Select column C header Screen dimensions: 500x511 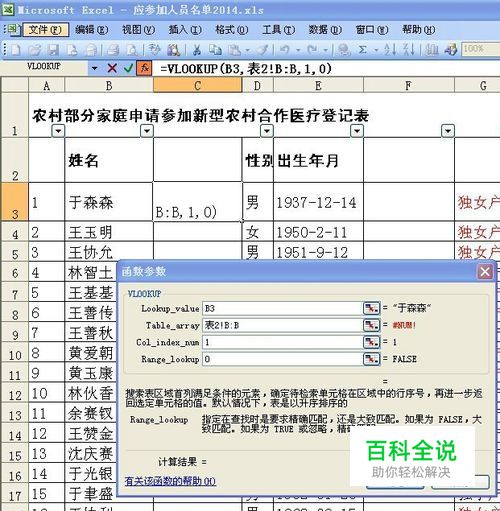pyautogui.click(x=197, y=86)
